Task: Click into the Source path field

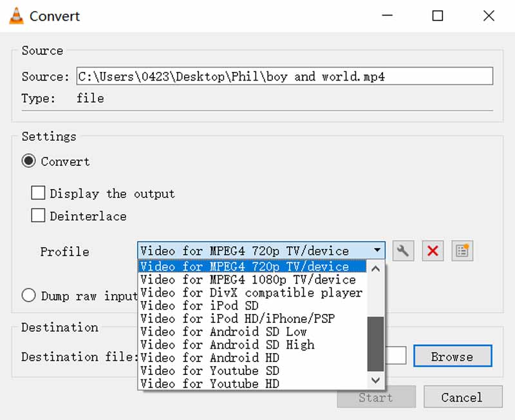Action: click(285, 76)
